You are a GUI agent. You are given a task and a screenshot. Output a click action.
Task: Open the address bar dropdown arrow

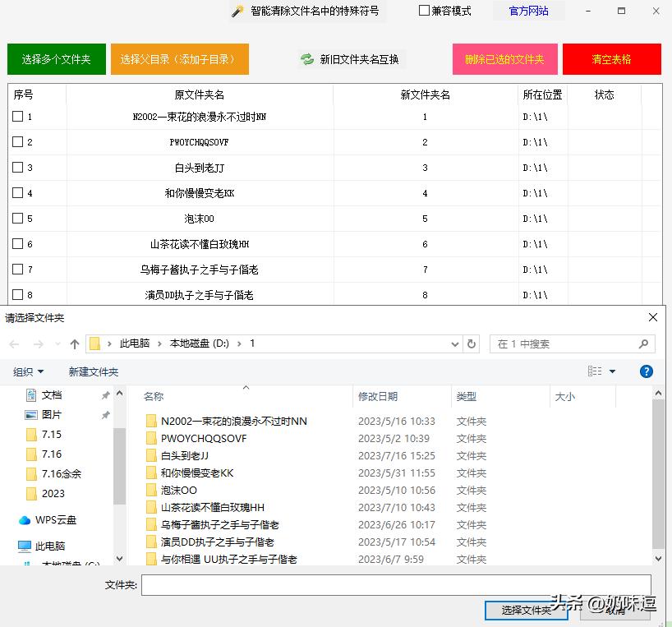click(454, 344)
